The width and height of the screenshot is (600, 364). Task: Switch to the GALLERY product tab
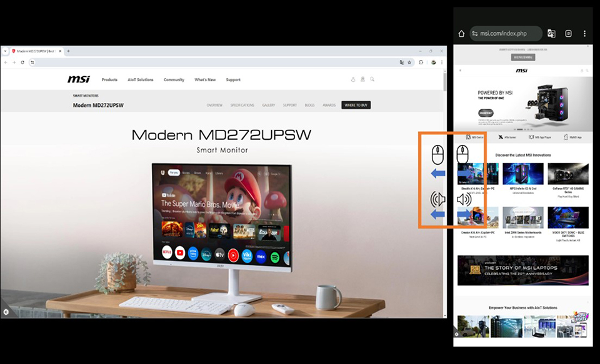(269, 105)
